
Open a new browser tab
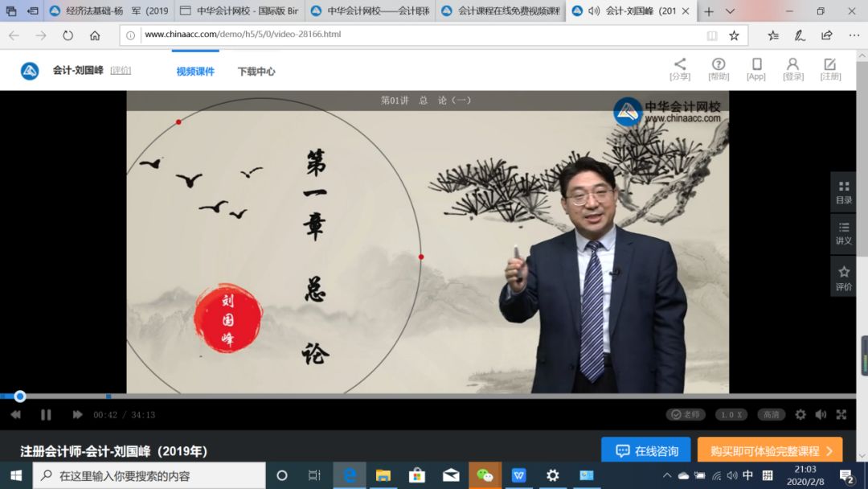[x=709, y=11]
